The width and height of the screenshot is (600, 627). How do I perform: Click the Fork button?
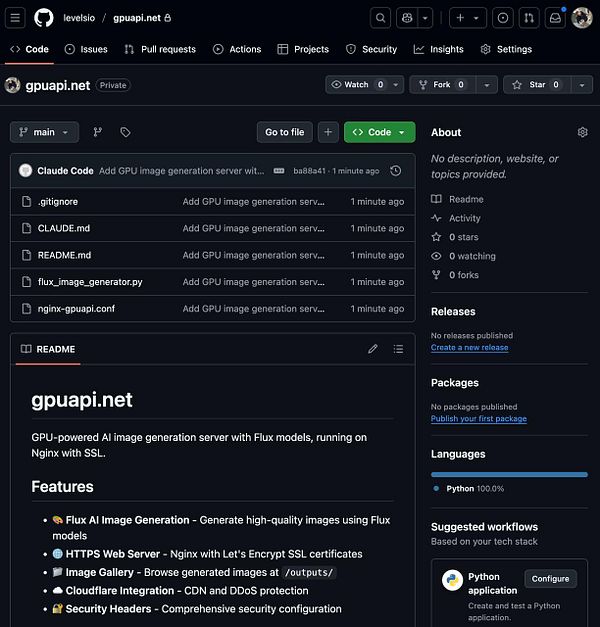(442, 85)
